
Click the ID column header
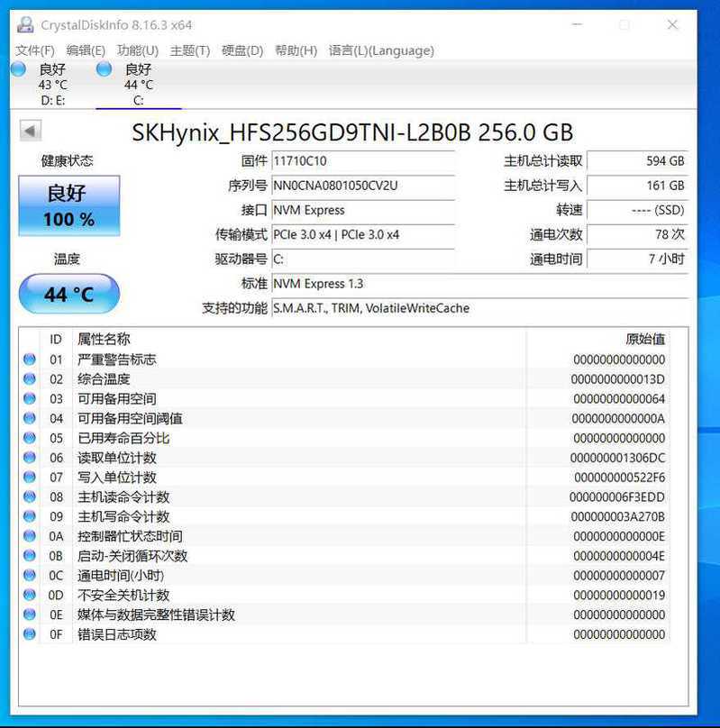point(56,340)
